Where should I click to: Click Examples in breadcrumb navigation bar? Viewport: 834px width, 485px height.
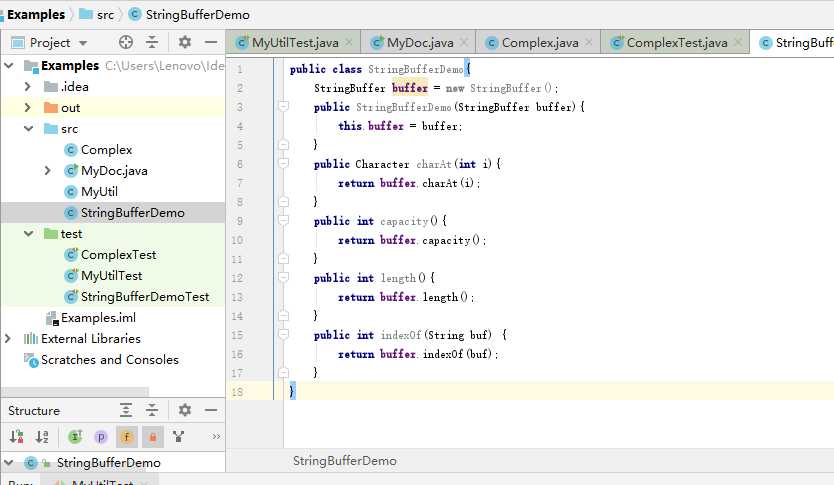pyautogui.click(x=36, y=14)
